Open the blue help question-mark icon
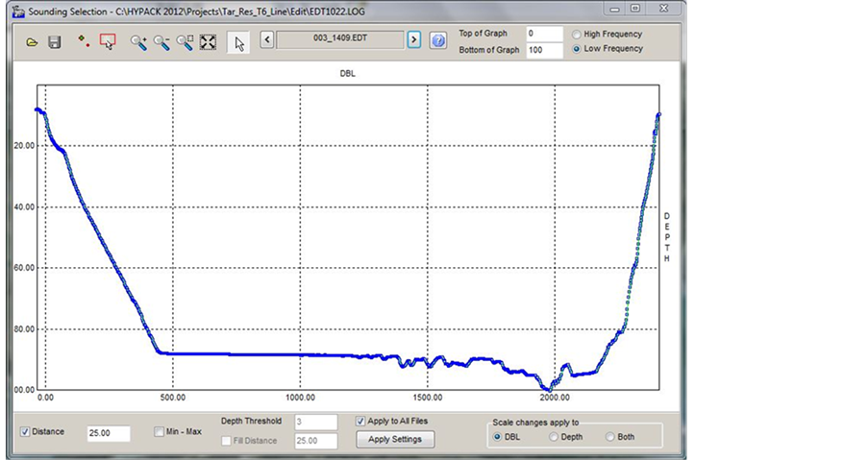868x460 pixels. point(438,40)
